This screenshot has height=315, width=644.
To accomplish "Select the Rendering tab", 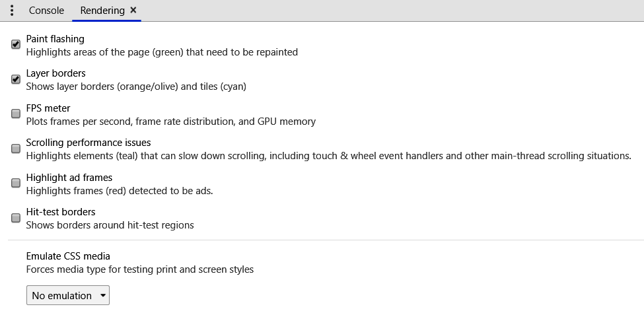I will [x=102, y=11].
